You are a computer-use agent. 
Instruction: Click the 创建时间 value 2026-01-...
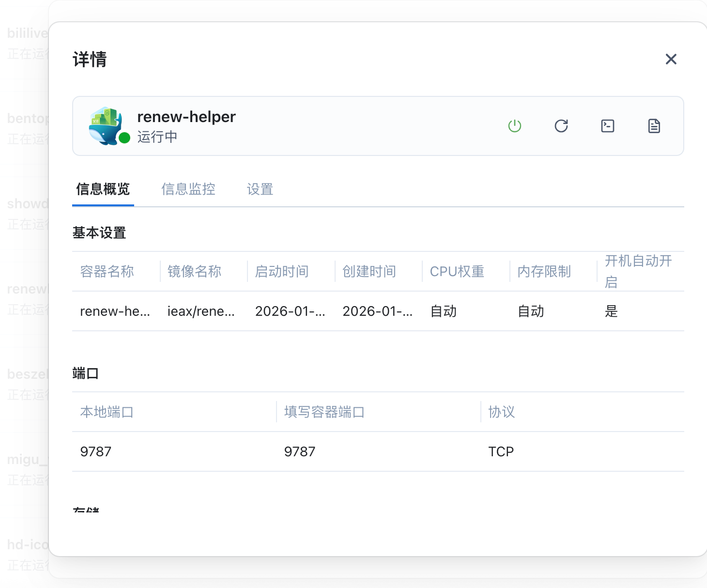click(377, 311)
